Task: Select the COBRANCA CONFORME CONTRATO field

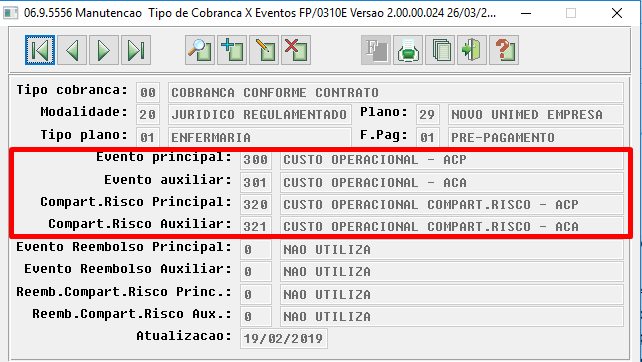Action: coord(396,93)
